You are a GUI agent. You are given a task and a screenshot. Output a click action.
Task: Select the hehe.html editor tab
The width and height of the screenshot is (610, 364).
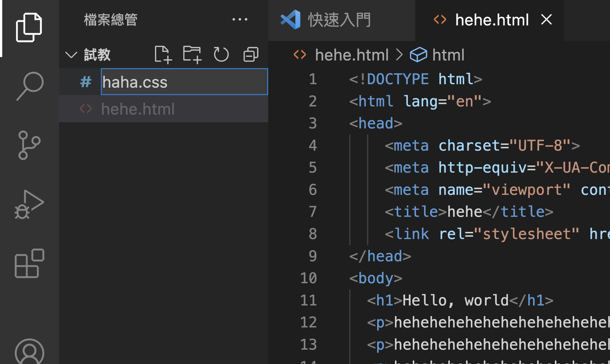pos(491,20)
